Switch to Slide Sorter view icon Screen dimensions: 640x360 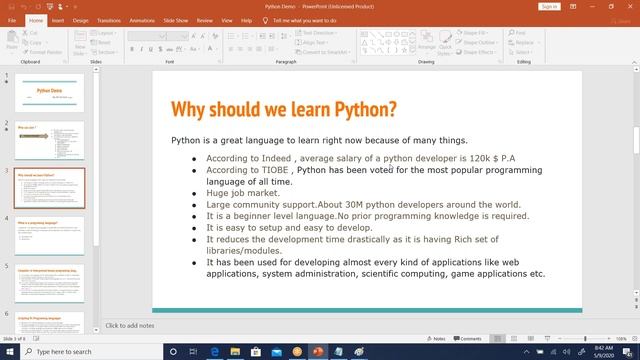[x=514, y=339]
